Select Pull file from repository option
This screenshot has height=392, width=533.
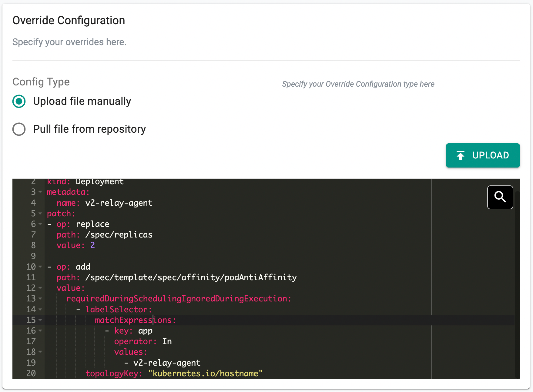pos(19,129)
